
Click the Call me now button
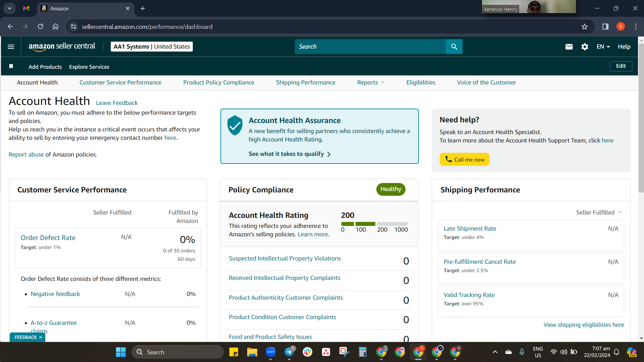click(465, 159)
